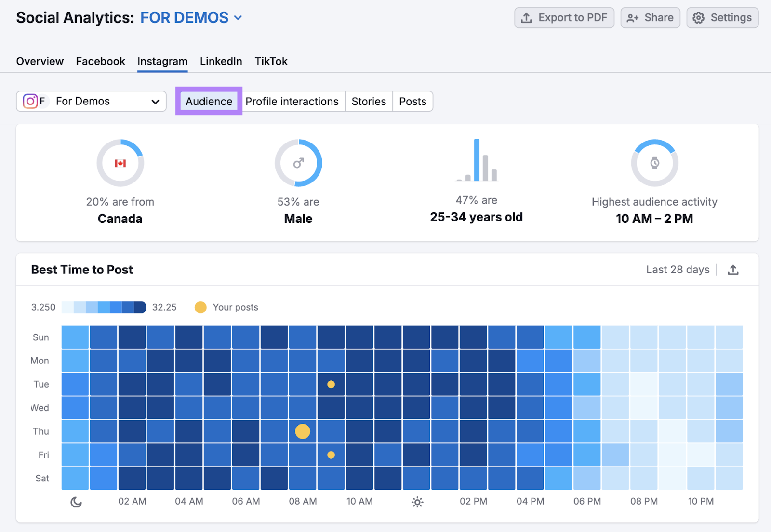This screenshot has width=771, height=532.
Task: Click the Canada flag donut chart icon
Action: (x=120, y=163)
